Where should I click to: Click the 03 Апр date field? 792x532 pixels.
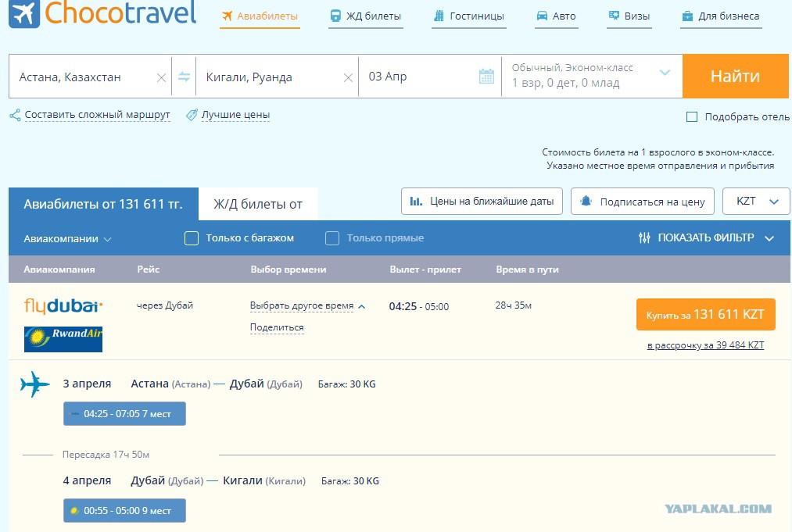429,77
